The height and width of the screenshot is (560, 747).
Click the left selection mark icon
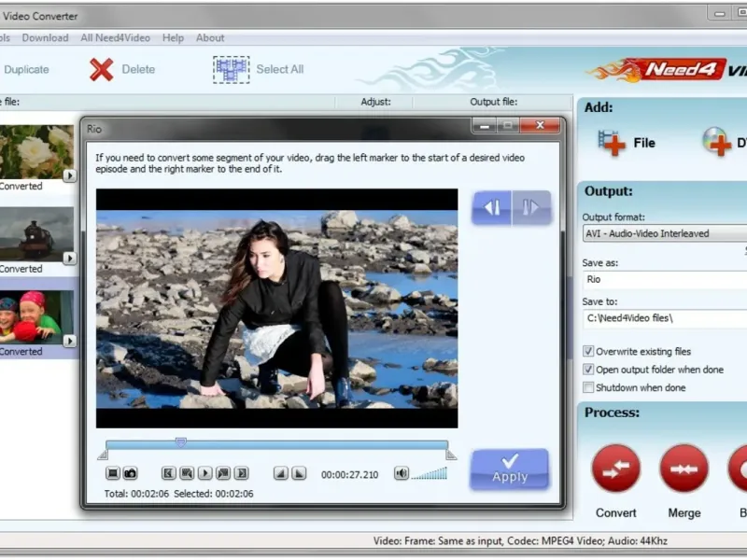point(281,473)
